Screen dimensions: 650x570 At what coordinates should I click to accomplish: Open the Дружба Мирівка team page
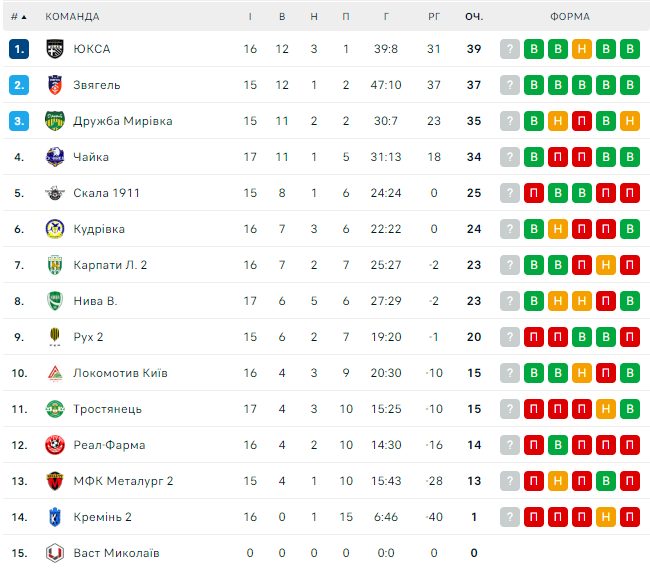point(122,121)
